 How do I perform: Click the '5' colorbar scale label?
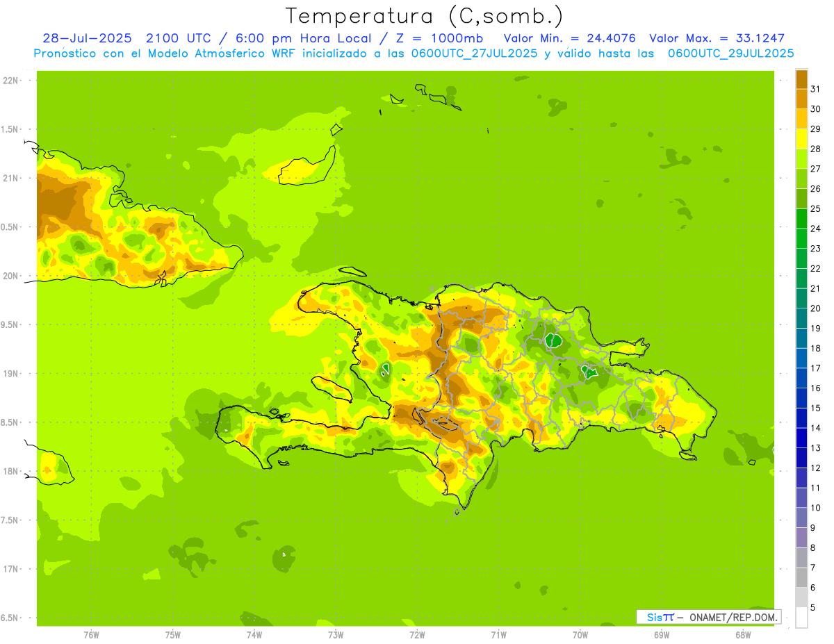(813, 607)
